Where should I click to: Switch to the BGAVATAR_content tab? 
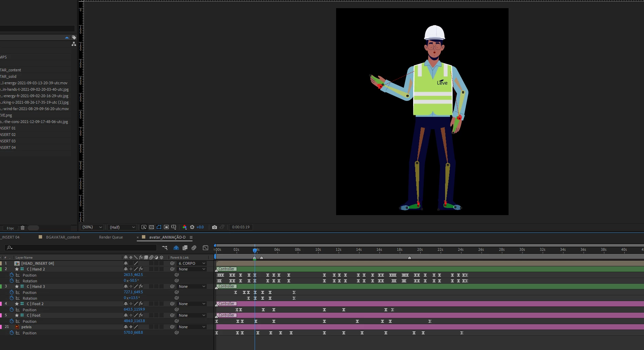click(x=63, y=237)
